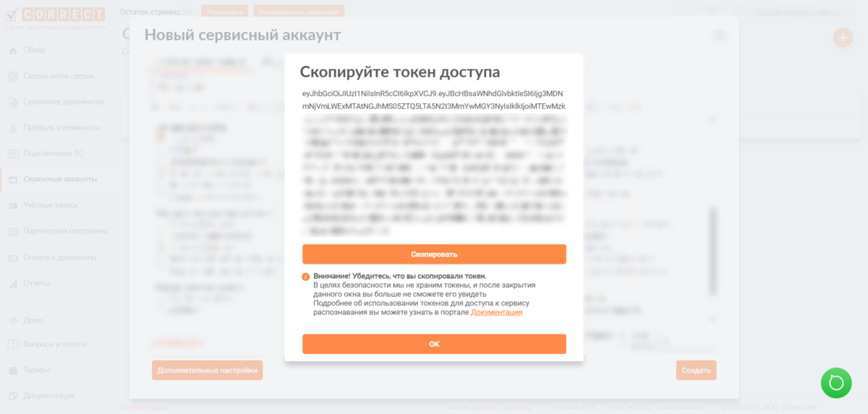Click the Обзор home icon in sidebar
Viewport: 868px width, 414px height.
coord(12,50)
